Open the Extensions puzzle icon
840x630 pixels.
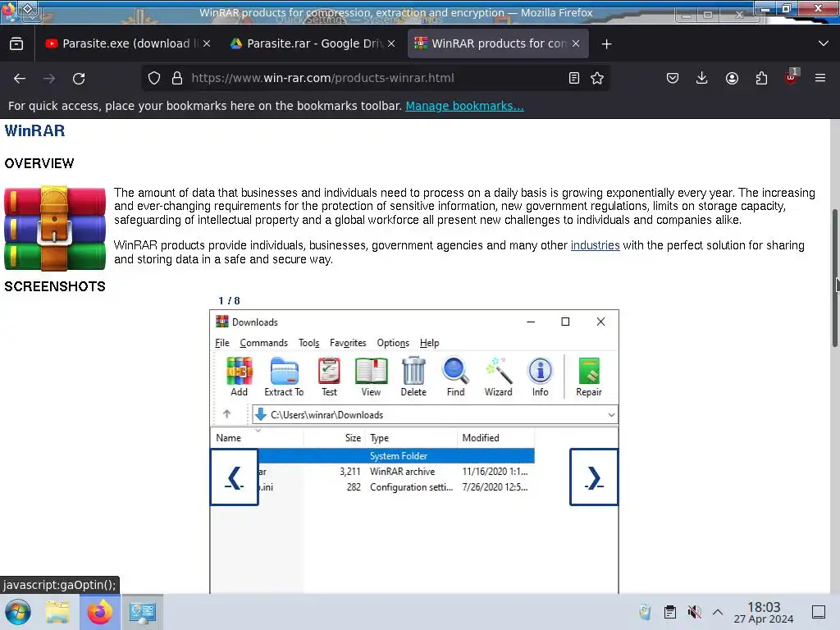[x=761, y=78]
